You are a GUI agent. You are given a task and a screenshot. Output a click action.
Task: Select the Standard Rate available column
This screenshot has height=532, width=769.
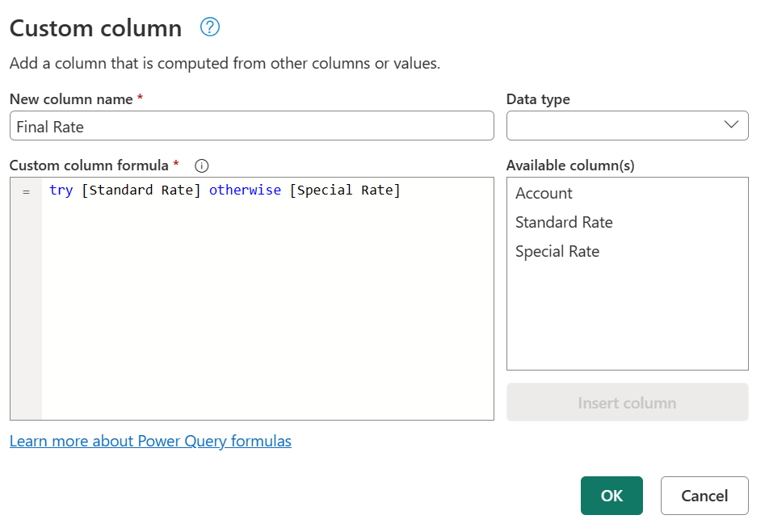tap(564, 222)
